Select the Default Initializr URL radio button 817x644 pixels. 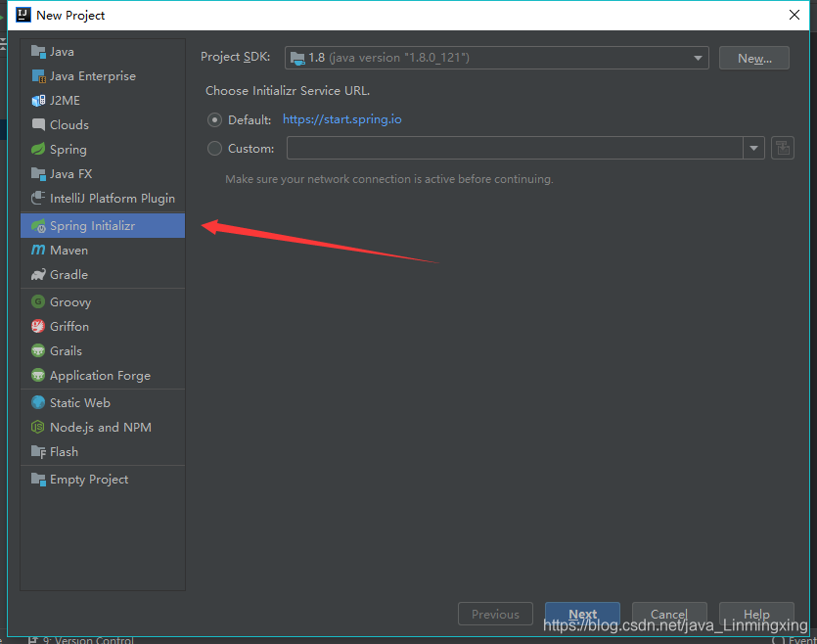tap(214, 119)
